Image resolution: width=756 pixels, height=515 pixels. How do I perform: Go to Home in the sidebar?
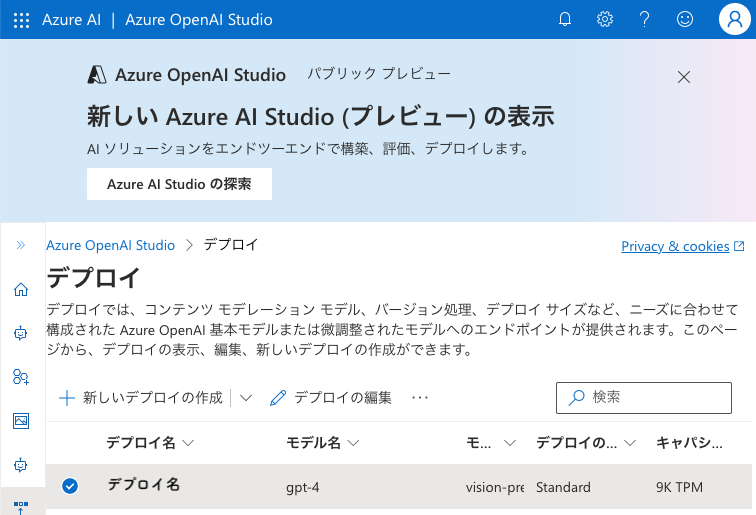(x=21, y=289)
